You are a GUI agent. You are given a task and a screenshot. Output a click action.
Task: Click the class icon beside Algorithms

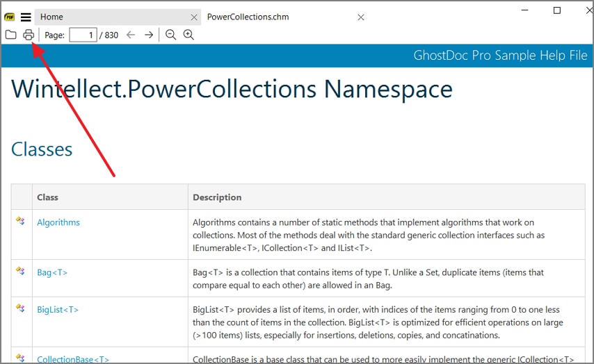[20, 221]
